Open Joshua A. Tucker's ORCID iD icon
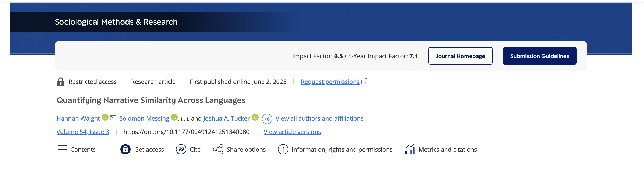 tap(255, 117)
